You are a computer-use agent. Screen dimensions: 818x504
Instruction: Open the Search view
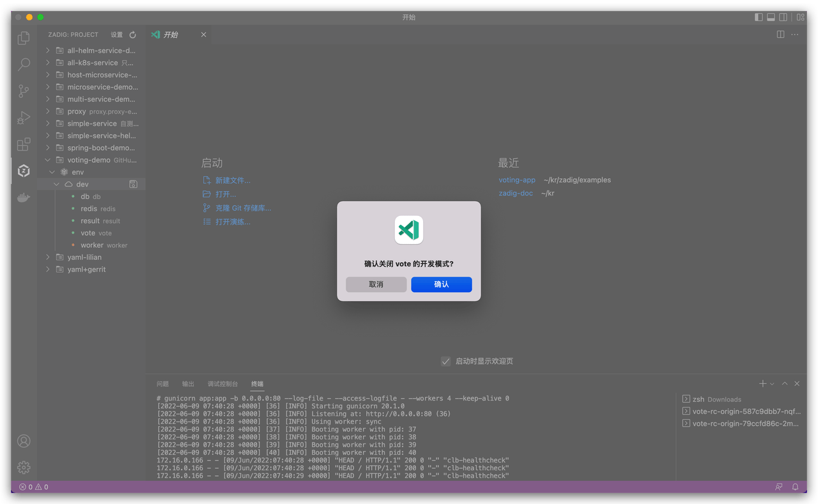tap(23, 65)
